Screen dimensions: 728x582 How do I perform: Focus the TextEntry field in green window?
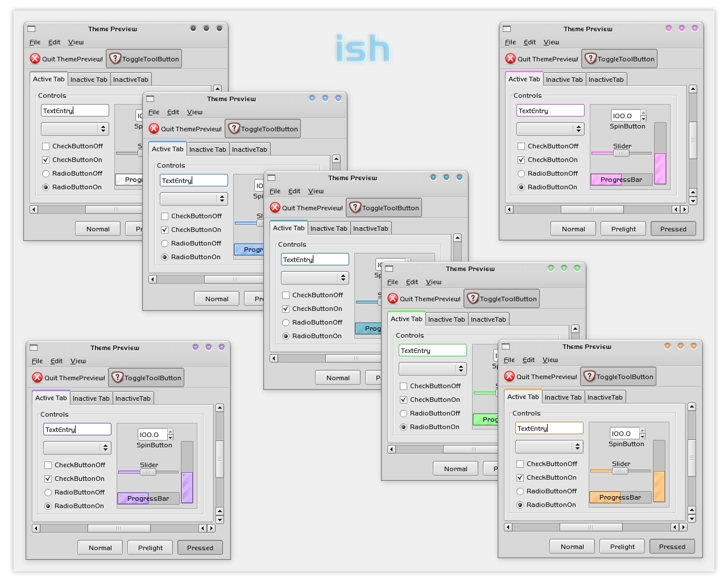pos(433,351)
